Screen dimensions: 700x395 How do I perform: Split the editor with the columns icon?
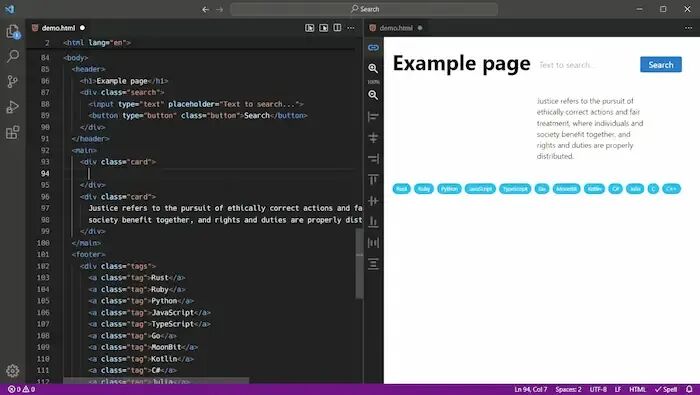337,28
